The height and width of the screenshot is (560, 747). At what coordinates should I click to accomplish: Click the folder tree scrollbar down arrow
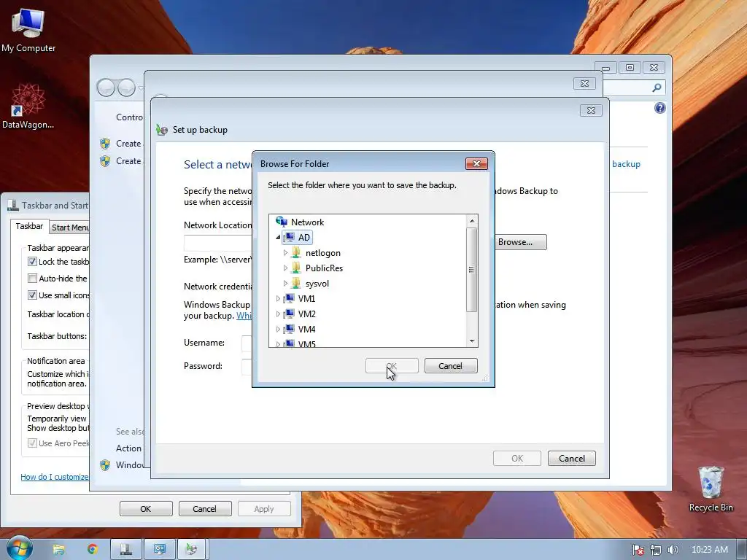click(x=472, y=341)
